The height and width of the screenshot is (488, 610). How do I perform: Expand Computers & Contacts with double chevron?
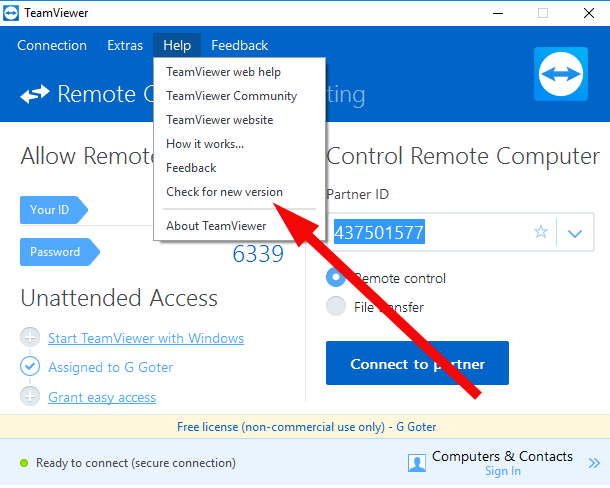594,463
